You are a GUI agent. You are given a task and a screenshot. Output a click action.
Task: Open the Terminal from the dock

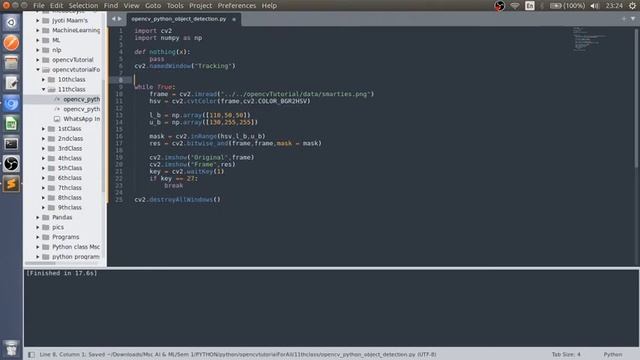click(x=11, y=144)
